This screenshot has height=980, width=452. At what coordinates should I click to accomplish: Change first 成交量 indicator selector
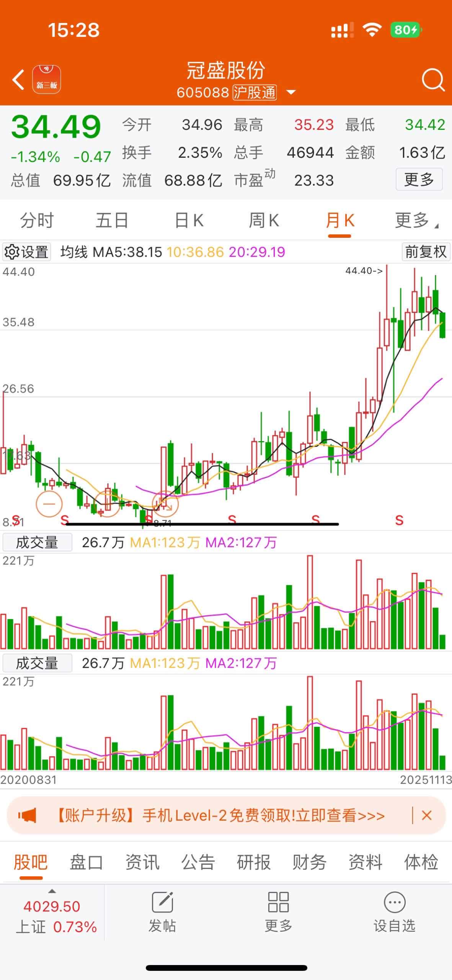(37, 542)
